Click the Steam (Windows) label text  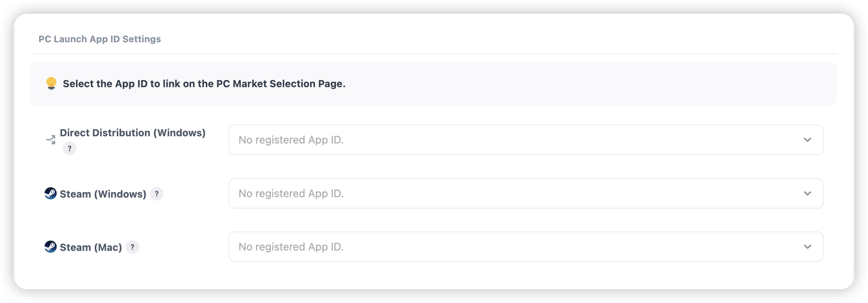coord(103,194)
